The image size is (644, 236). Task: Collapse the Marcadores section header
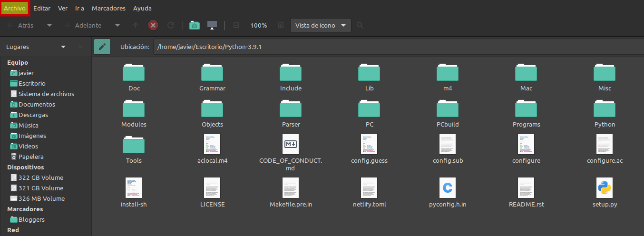click(25, 209)
